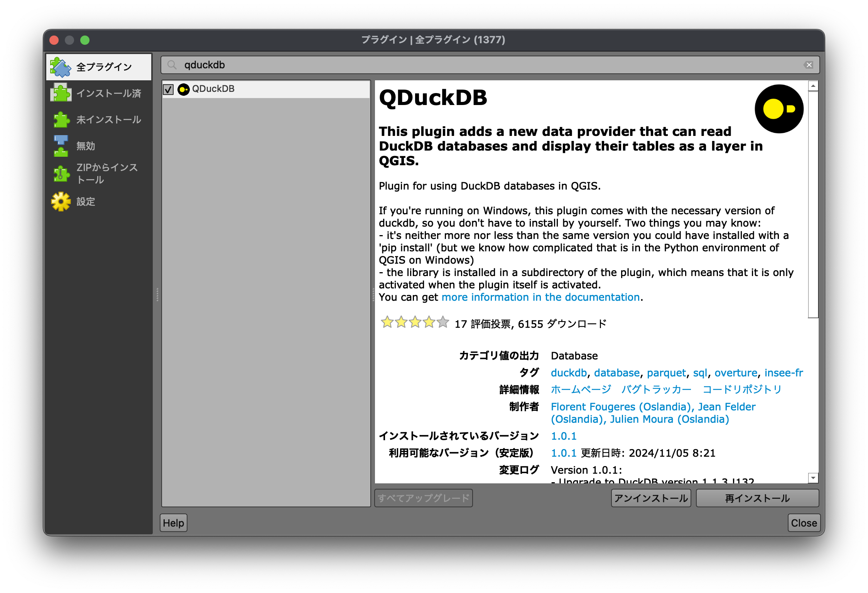The width and height of the screenshot is (868, 593).
Task: Select ZIPからインストール to install from ZIP
Action: click(98, 173)
